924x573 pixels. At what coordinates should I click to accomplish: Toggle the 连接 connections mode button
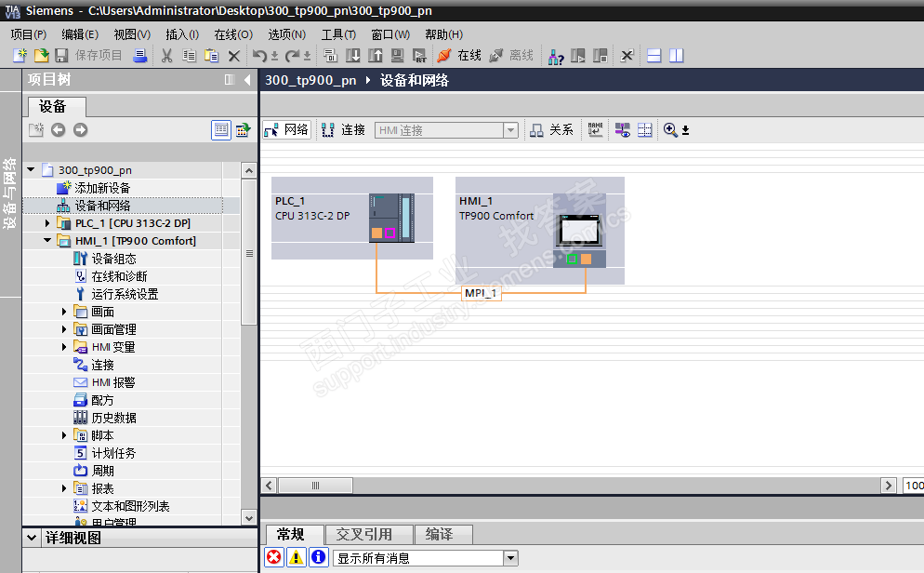[x=344, y=129]
